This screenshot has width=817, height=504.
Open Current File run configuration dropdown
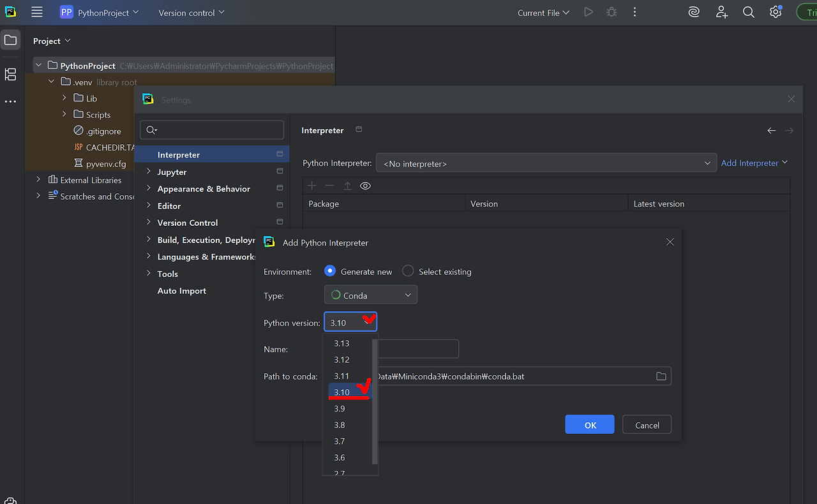[x=544, y=12]
